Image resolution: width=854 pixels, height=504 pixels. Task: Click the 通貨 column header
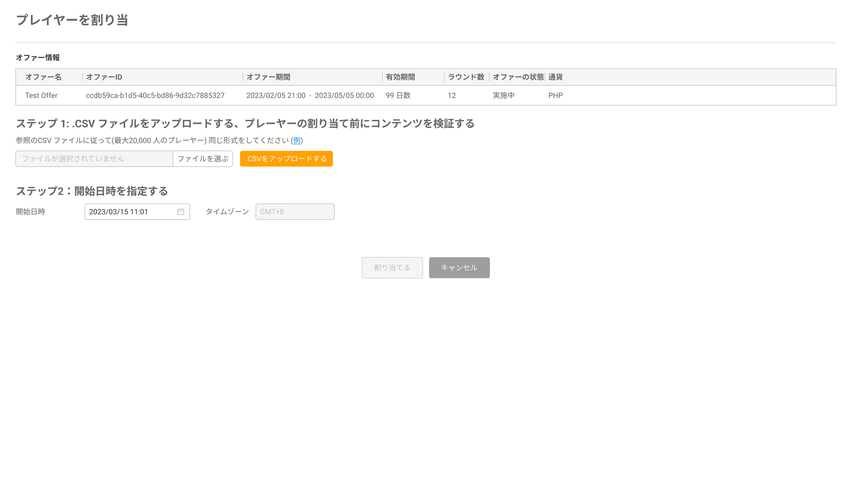pyautogui.click(x=555, y=77)
